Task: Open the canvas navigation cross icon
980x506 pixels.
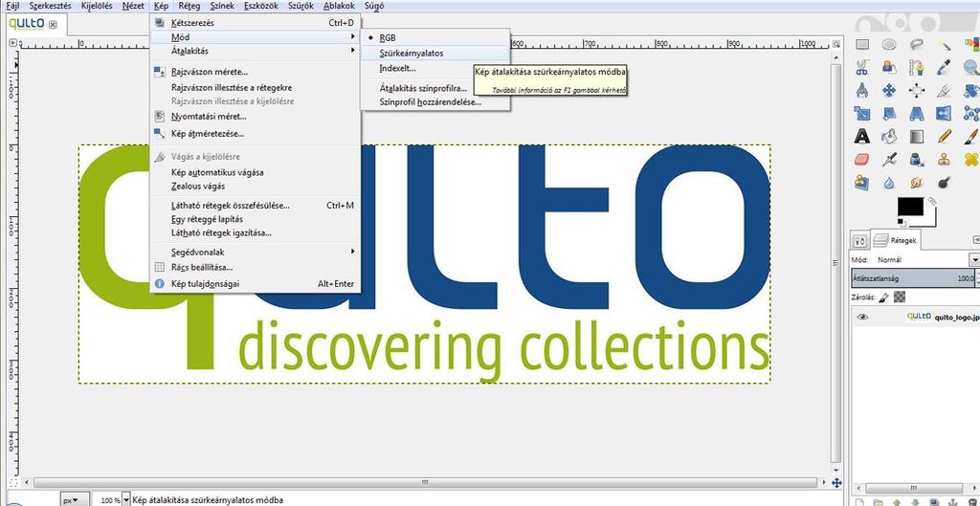Action: click(x=836, y=482)
